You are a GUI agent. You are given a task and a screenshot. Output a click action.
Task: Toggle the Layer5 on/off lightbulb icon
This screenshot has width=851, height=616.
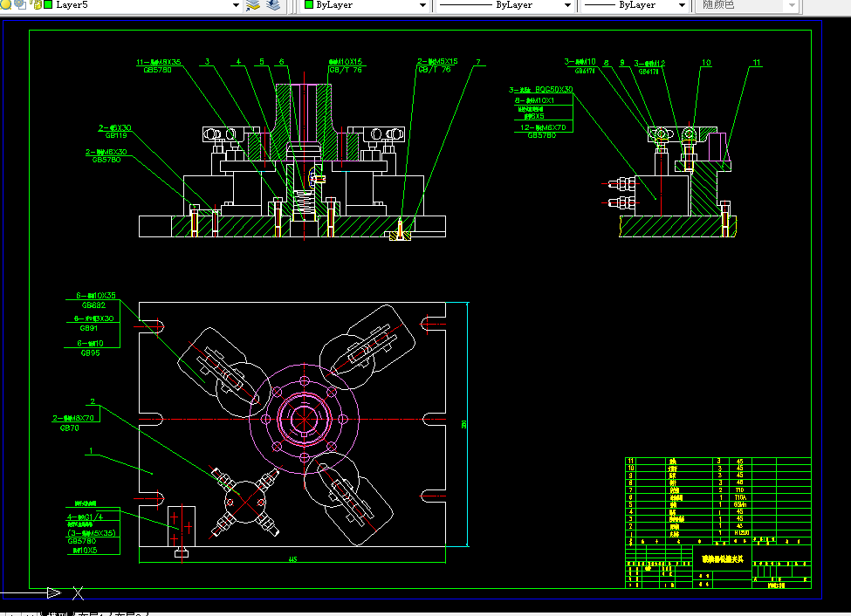[x=4, y=5]
